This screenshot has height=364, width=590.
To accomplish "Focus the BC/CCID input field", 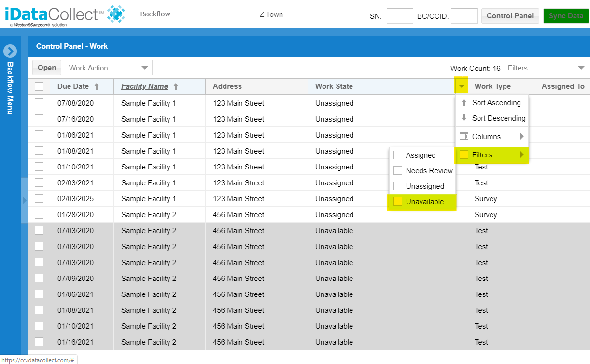I will pyautogui.click(x=464, y=16).
